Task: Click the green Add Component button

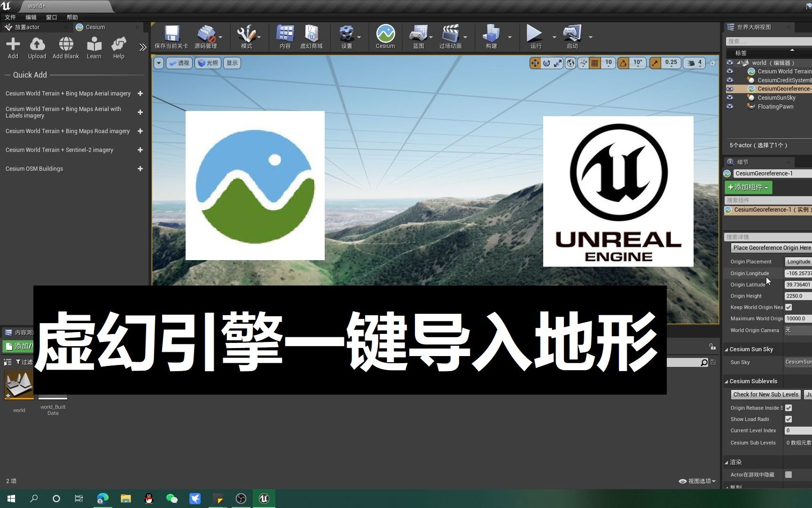Action: tap(748, 187)
